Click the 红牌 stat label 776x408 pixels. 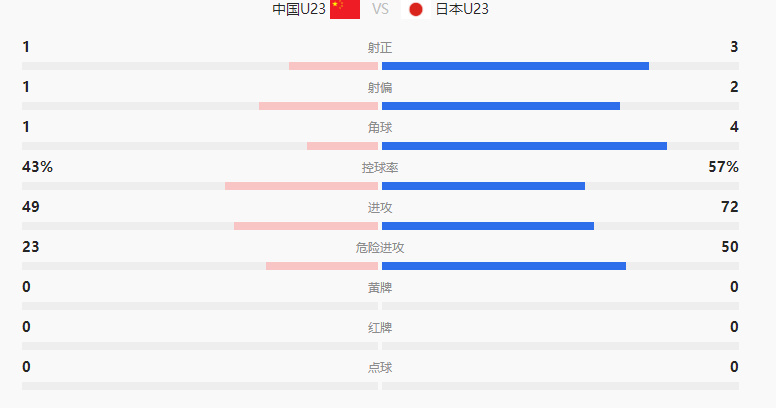click(380, 328)
